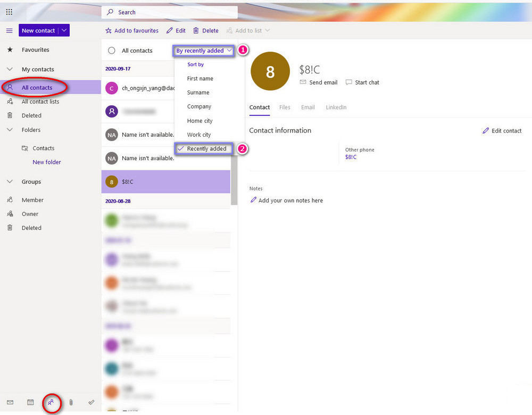532x415 pixels.
Task: Open the Contacts folder
Action: (x=43, y=148)
